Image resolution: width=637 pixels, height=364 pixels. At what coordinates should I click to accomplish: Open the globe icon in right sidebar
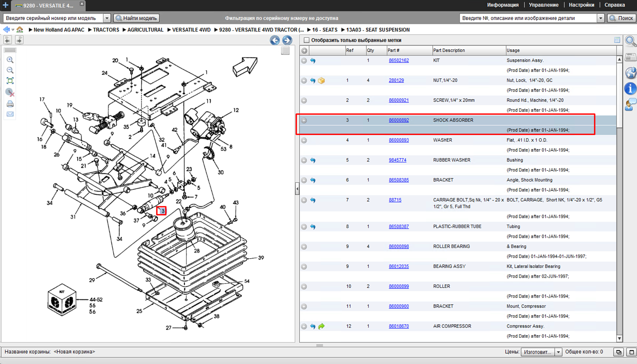click(631, 73)
